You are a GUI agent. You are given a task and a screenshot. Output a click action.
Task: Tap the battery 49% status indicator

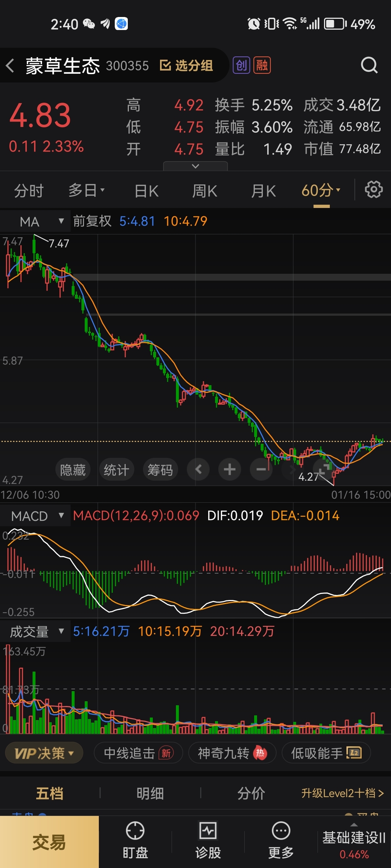[x=350, y=24]
